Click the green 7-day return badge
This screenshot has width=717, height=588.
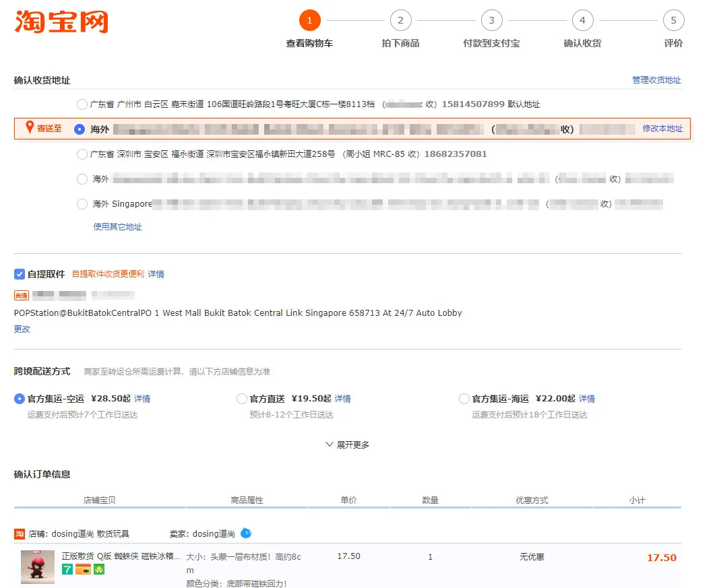pos(67,570)
